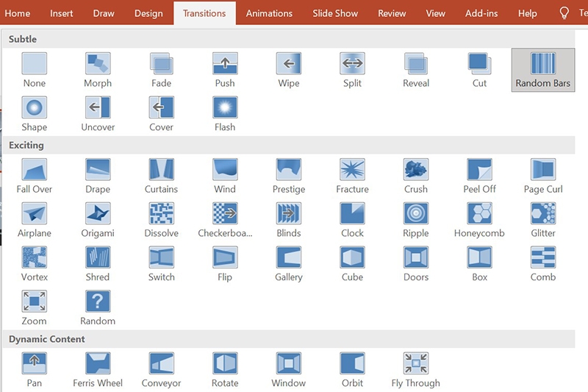Select the Ripple transition

[416, 220]
